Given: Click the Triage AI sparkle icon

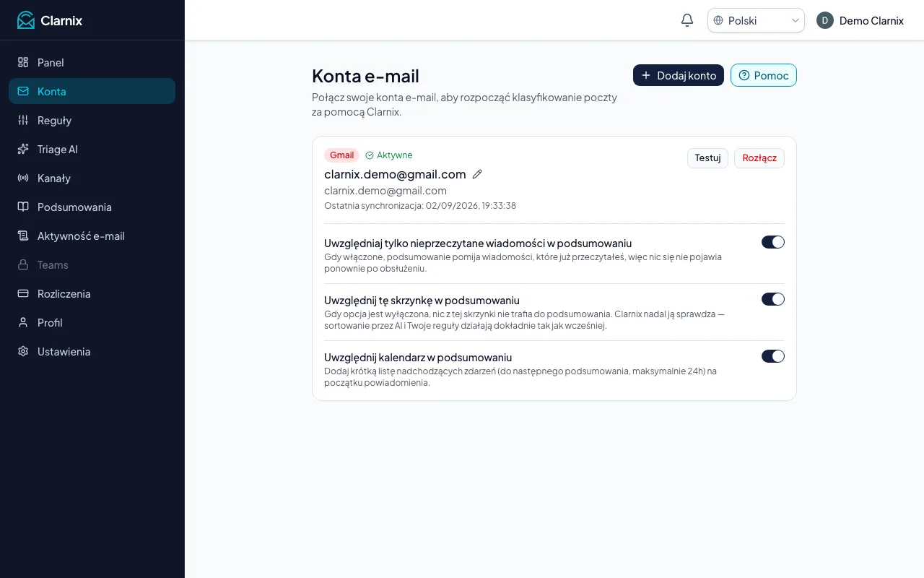Looking at the screenshot, I should 23,149.
